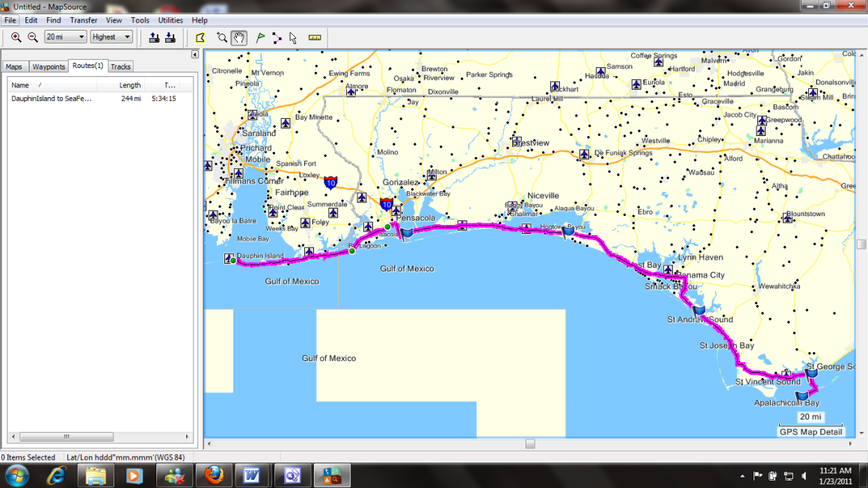This screenshot has width=868, height=488.
Task: Click the blue flag waypoint near Pensacola
Action: point(407,234)
